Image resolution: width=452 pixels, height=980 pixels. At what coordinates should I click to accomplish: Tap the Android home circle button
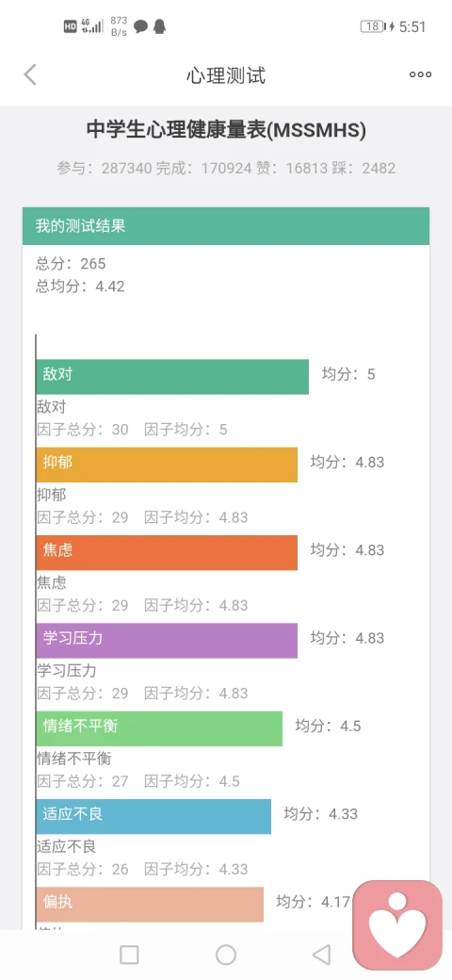coord(225,955)
